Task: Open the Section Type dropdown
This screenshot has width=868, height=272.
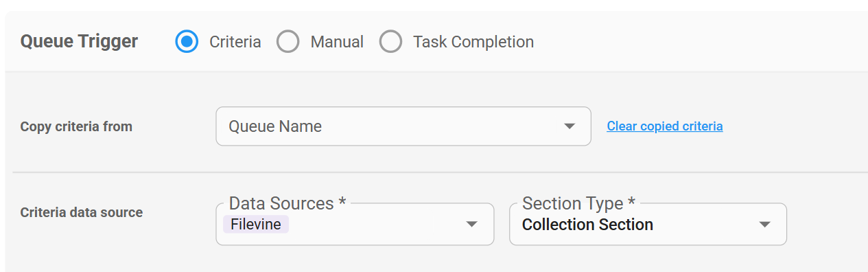Action: 648,224
